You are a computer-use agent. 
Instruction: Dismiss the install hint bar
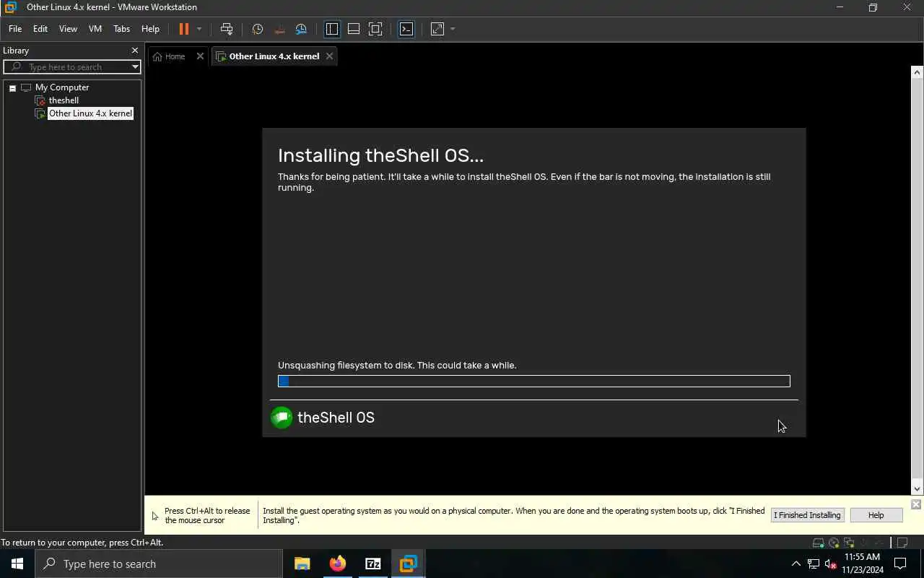click(x=916, y=504)
